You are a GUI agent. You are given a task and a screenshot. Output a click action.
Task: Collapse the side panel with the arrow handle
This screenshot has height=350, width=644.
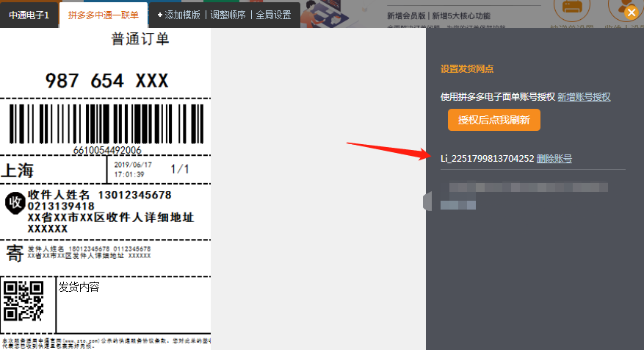pos(427,201)
